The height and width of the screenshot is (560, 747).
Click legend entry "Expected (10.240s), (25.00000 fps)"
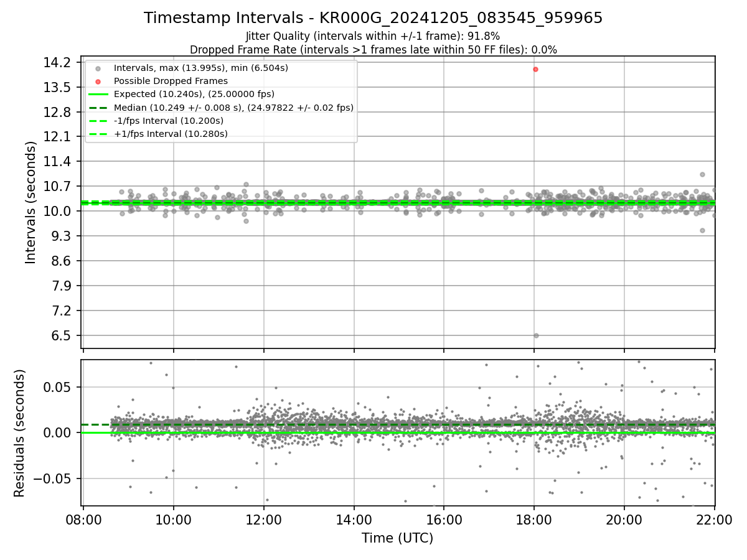[x=194, y=94]
